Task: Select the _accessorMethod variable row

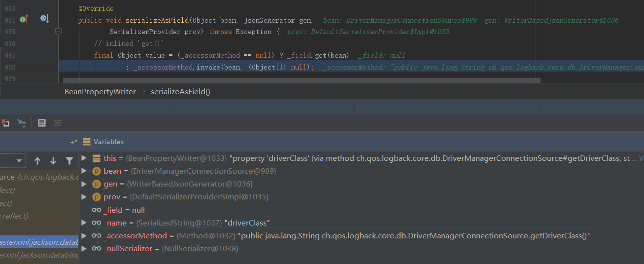Action: pyautogui.click(x=345, y=236)
